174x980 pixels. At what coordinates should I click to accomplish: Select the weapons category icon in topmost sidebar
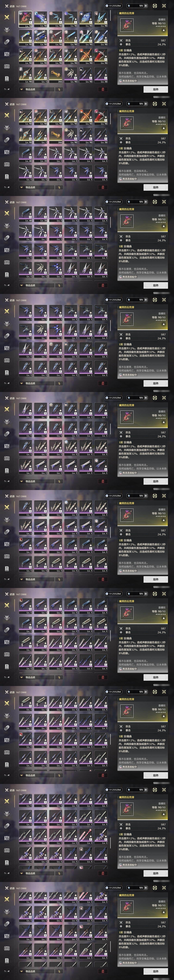pyautogui.click(x=7, y=17)
